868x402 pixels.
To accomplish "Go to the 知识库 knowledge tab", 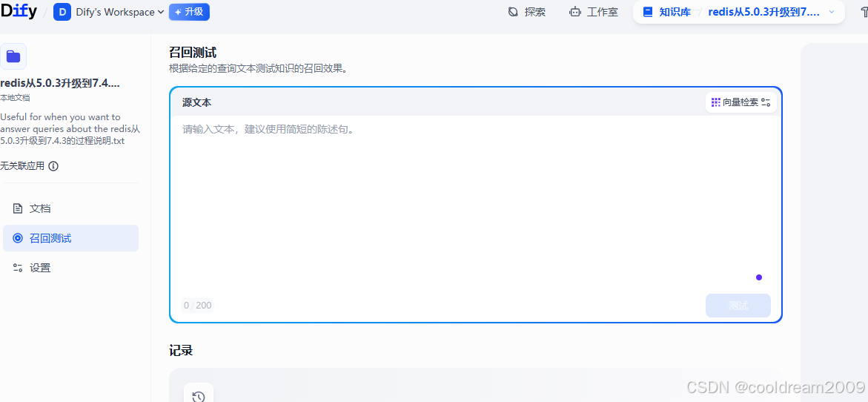I will point(667,12).
